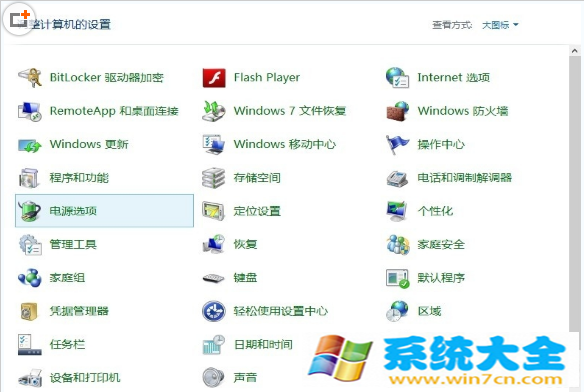Screen dimensions: 584x392
Task: Click the Windows 移动中心 label
Action: click(285, 144)
